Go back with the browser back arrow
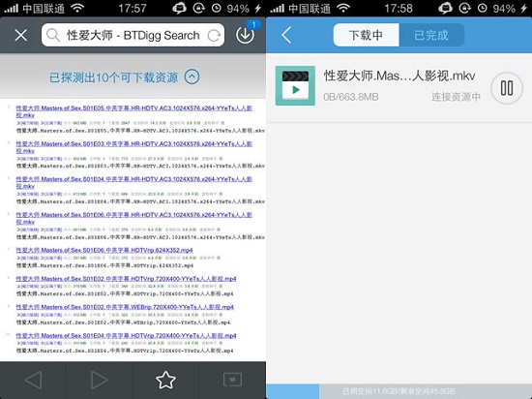 [33, 380]
